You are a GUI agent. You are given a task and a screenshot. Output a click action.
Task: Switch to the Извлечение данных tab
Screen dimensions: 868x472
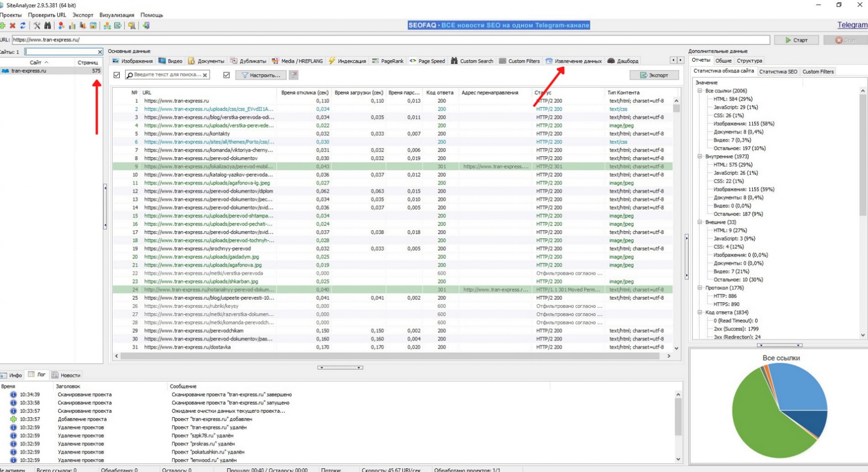coord(574,61)
